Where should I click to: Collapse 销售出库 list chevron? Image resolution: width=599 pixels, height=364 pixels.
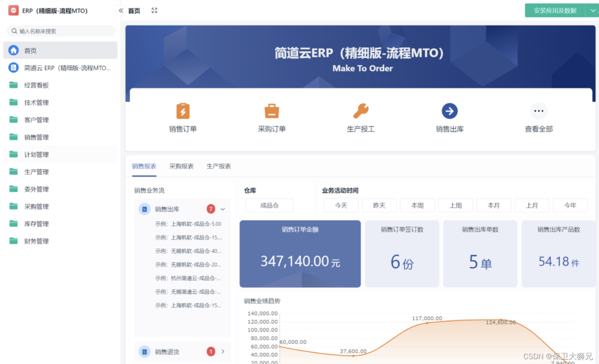[x=223, y=209]
